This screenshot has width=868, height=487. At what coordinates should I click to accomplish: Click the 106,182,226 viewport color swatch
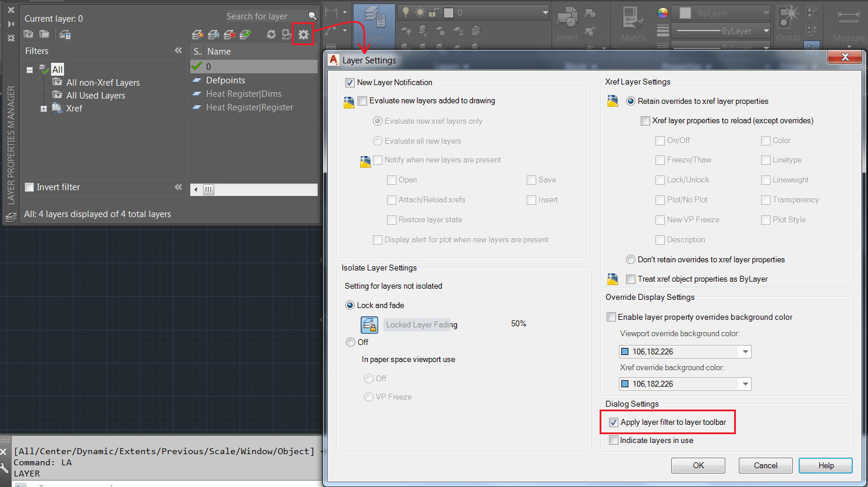625,351
